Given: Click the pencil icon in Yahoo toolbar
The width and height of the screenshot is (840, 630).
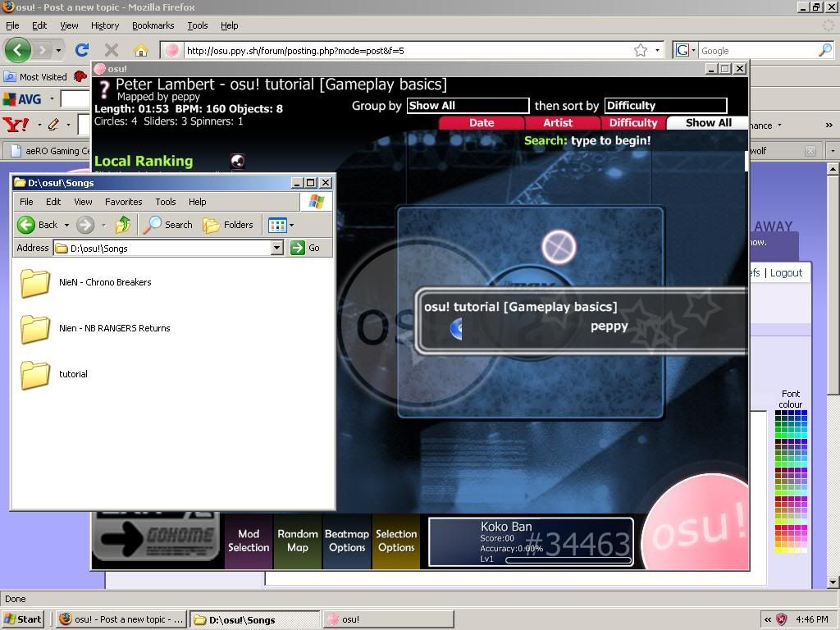Looking at the screenshot, I should point(53,125).
